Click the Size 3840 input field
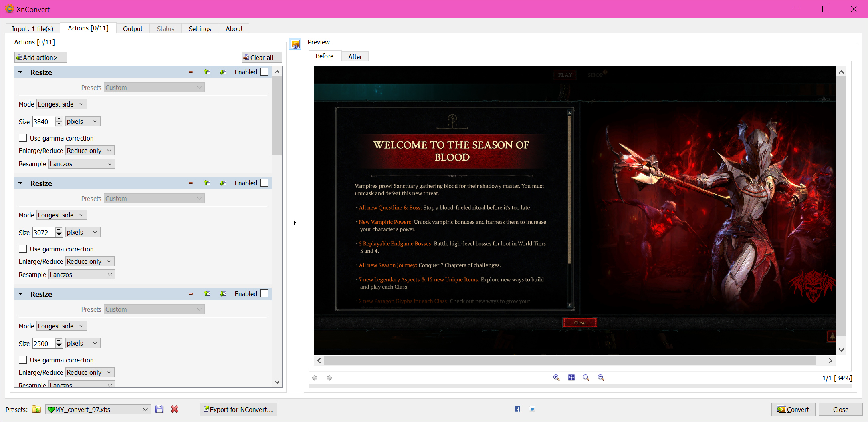The height and width of the screenshot is (422, 868). click(43, 122)
